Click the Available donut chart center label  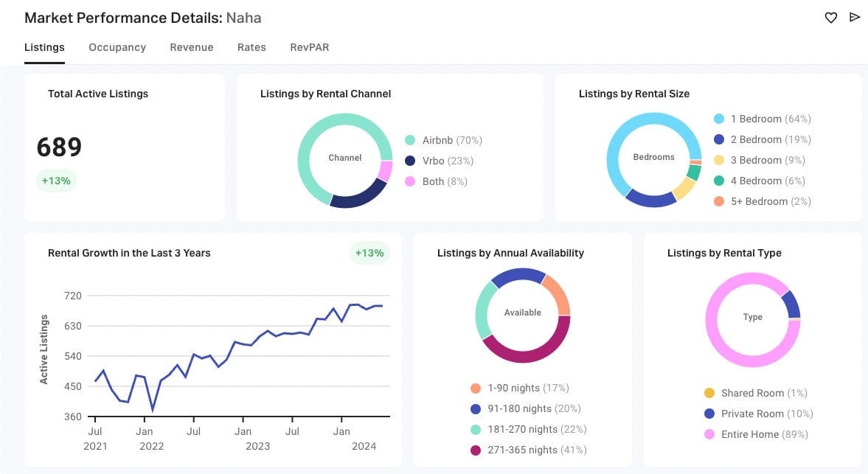point(523,313)
